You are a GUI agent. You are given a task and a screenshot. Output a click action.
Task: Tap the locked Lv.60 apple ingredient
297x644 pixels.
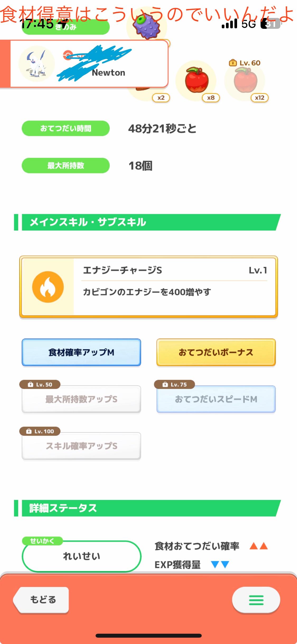[x=246, y=80]
